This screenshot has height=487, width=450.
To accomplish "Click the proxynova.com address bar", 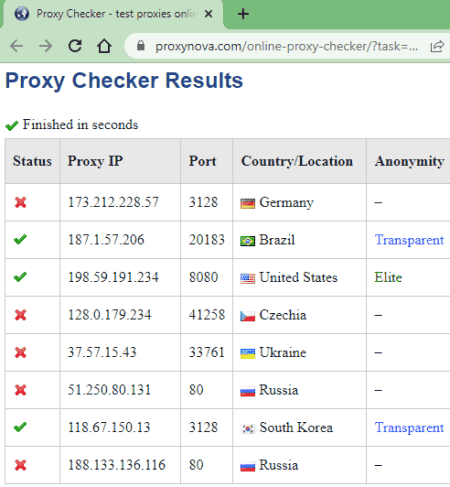I will [x=287, y=46].
